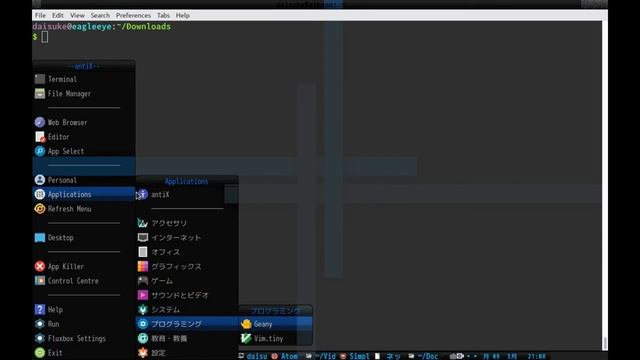Screen dimensions: 640x360
Task: Click the オフィス document icon
Action: [x=142, y=252]
